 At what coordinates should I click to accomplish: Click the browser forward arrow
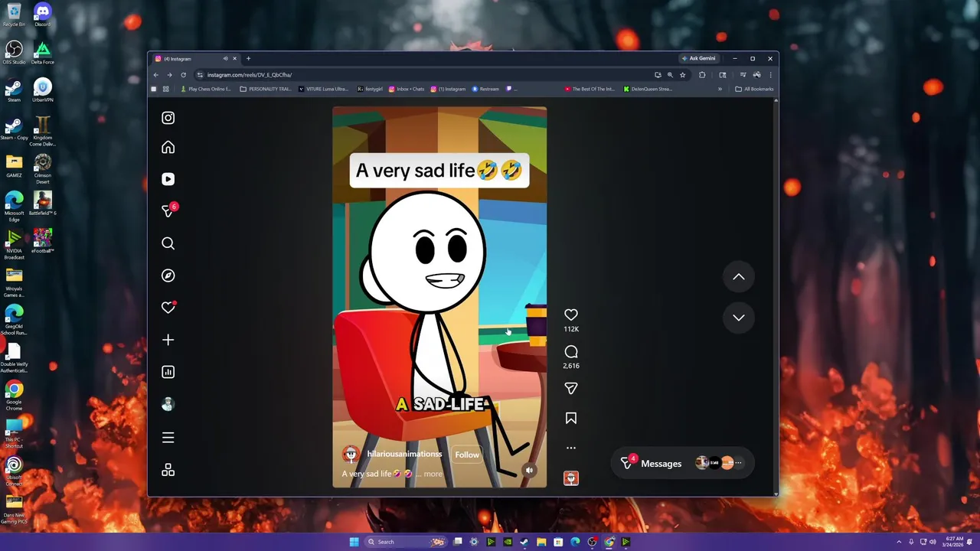169,75
